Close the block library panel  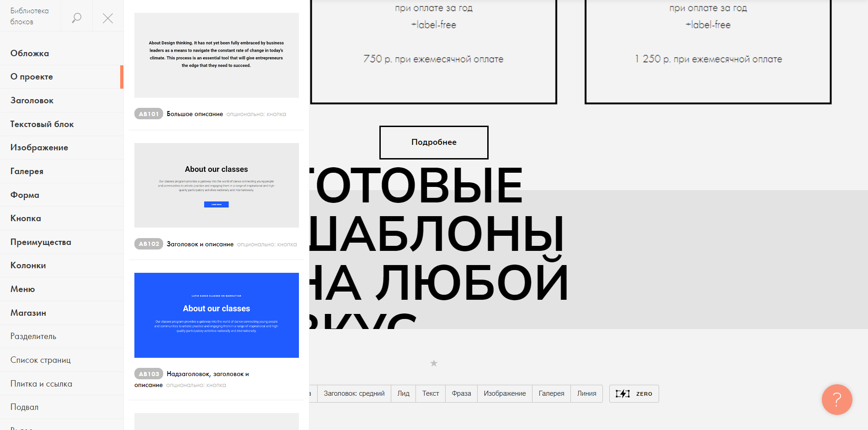[x=108, y=18]
